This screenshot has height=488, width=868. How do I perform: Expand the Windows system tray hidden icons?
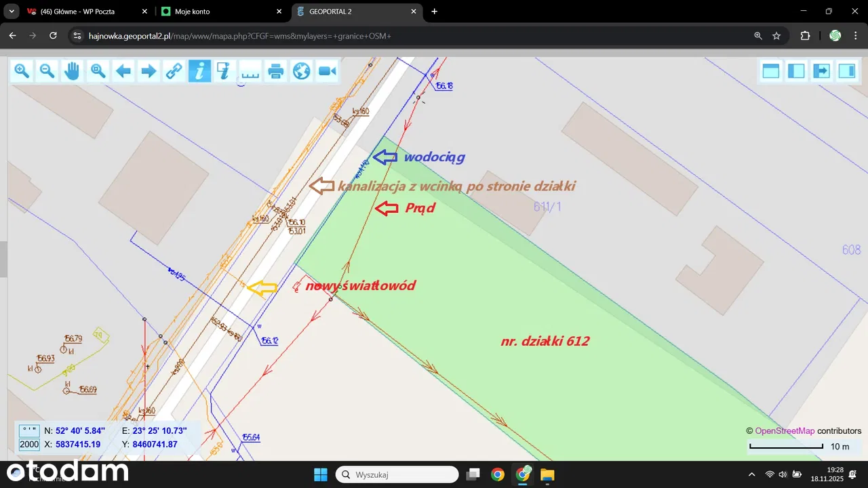[751, 474]
